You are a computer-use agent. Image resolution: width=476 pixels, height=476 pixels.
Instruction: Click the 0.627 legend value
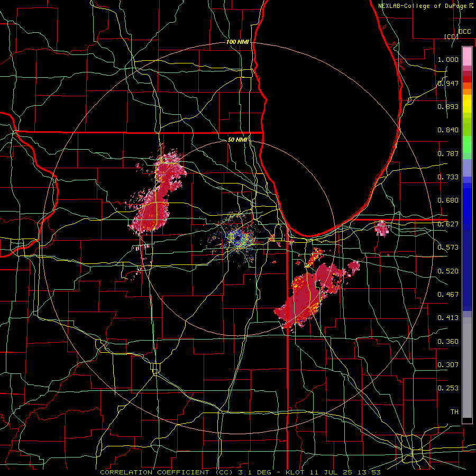pos(448,224)
